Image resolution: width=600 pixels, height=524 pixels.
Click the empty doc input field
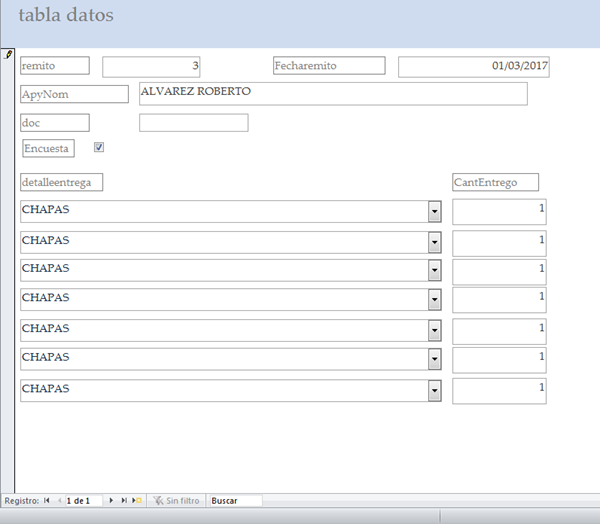(x=193, y=123)
